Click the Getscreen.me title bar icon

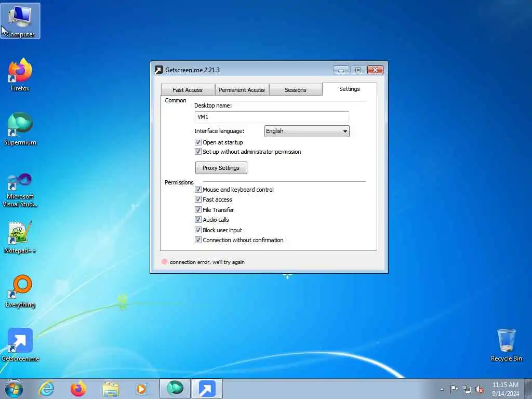159,70
